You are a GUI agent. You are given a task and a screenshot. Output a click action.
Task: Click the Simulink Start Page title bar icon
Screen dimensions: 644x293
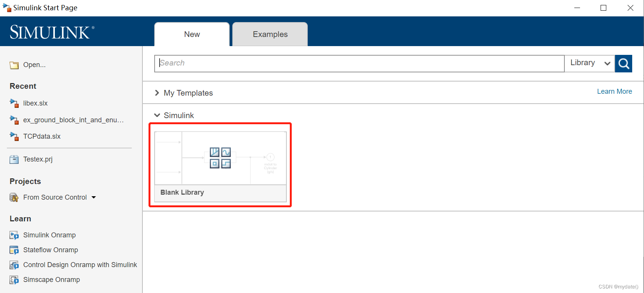[7, 8]
